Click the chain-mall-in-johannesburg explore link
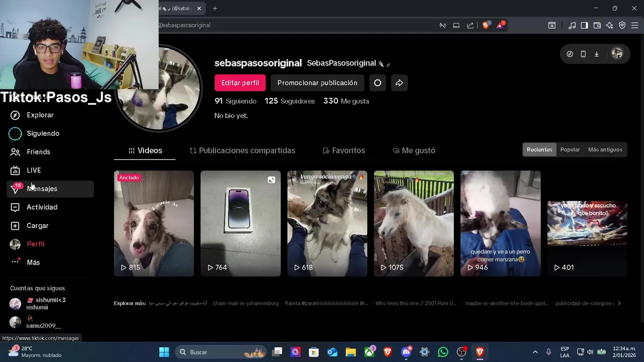644x362 pixels. 246,304
